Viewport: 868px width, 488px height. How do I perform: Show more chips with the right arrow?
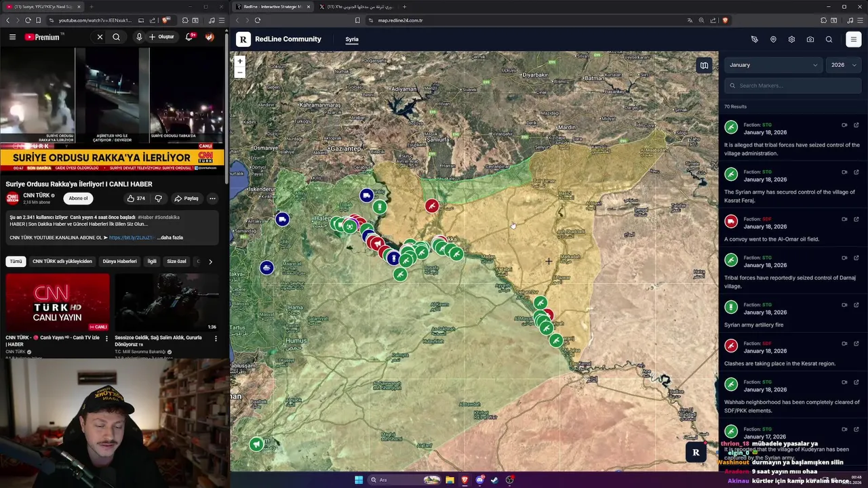pos(210,262)
